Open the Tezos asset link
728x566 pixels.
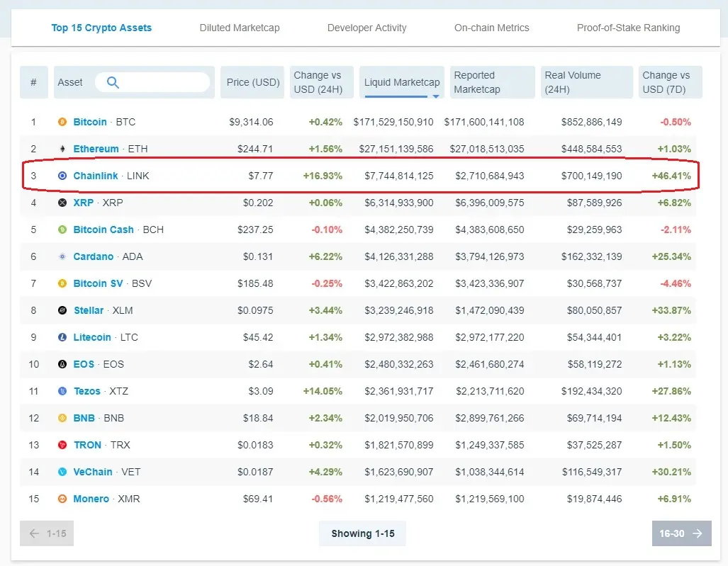(x=87, y=391)
